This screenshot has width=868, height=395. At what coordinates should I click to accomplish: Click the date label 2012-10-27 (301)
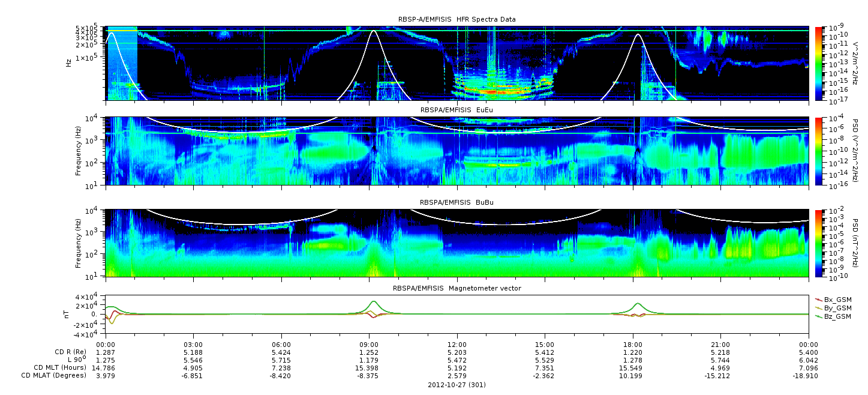[x=456, y=384]
